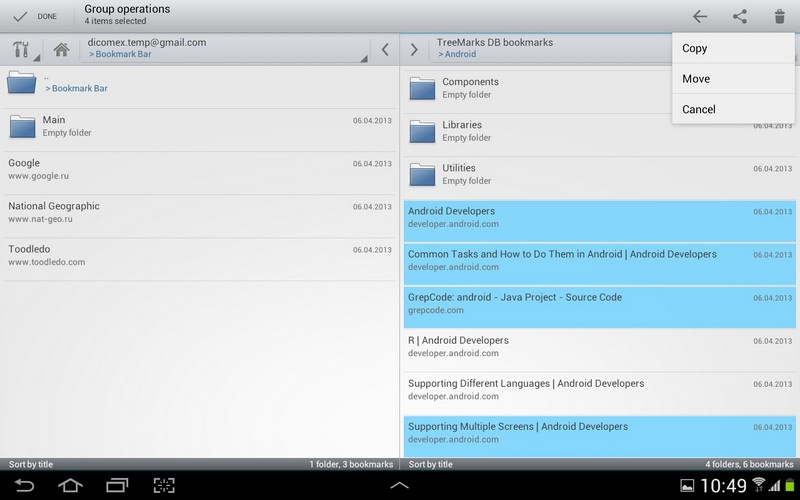The width and height of the screenshot is (800, 500).
Task: Deselect GrepCode: android bookmark
Action: [599, 307]
